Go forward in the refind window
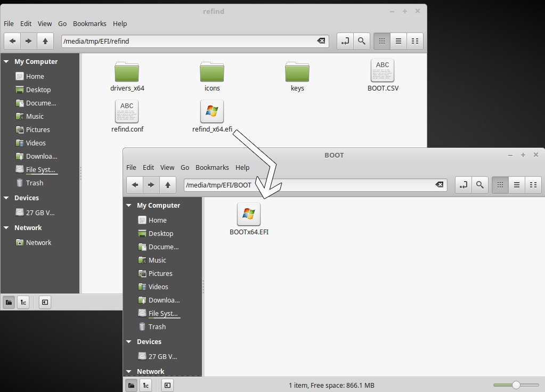The image size is (545, 392). [29, 41]
